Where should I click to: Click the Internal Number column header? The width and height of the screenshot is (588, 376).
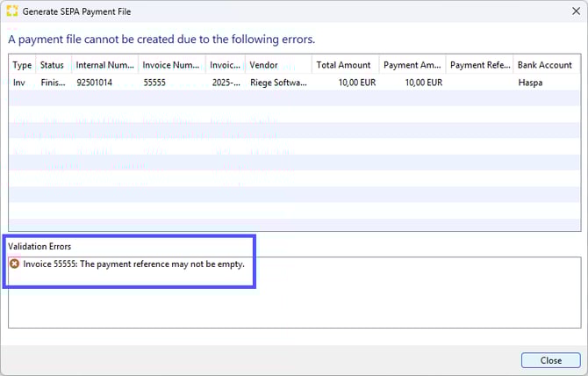[x=104, y=65]
